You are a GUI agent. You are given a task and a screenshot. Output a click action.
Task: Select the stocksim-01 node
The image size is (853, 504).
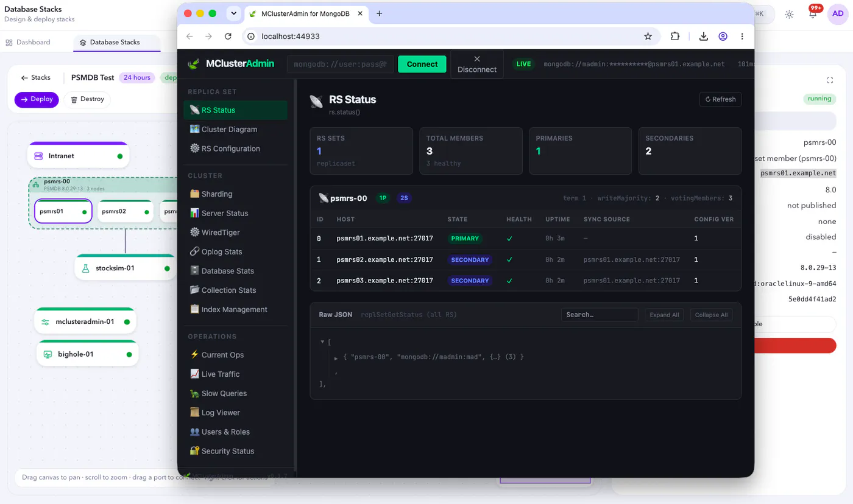tap(126, 268)
